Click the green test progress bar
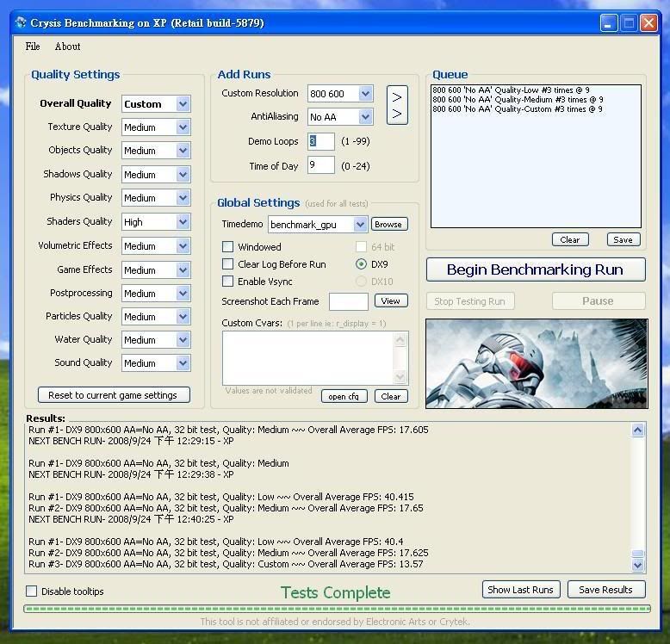This screenshot has width=670, height=644. pyautogui.click(x=337, y=609)
